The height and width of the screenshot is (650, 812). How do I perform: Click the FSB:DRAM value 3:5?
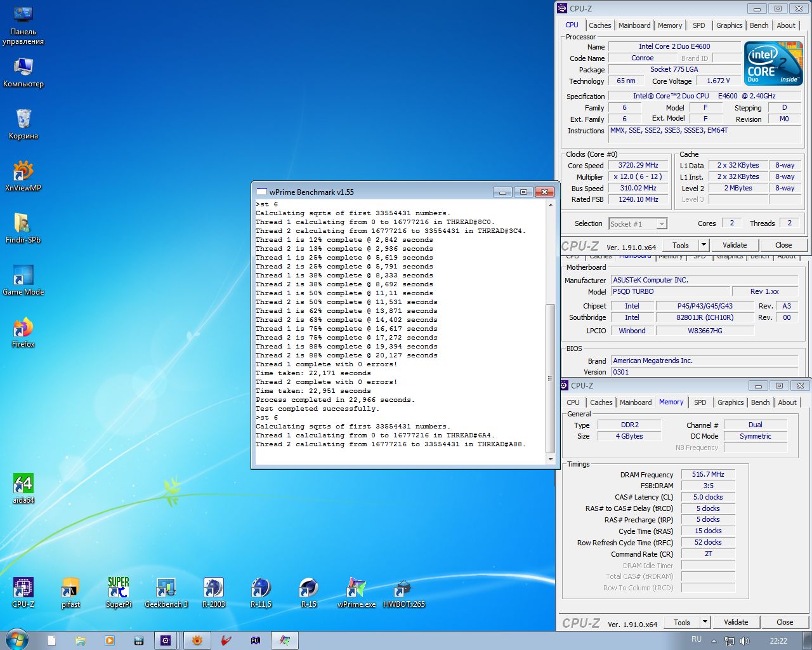pyautogui.click(x=708, y=486)
